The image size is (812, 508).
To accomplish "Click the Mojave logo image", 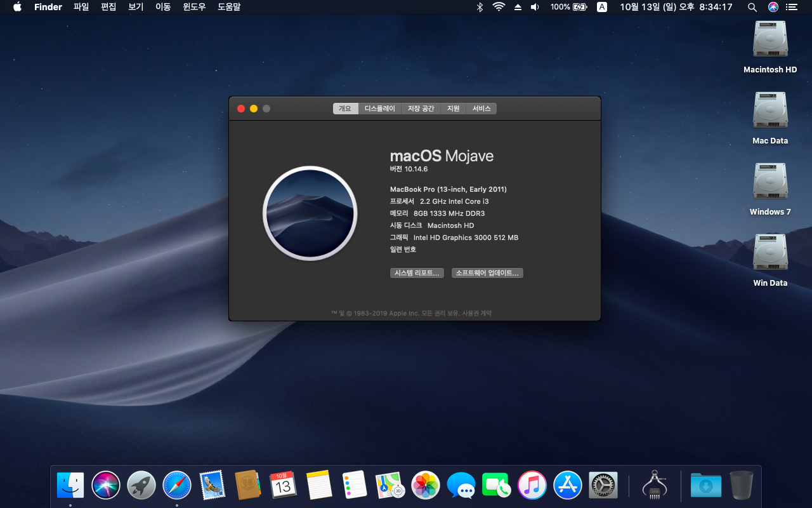I will (310, 213).
